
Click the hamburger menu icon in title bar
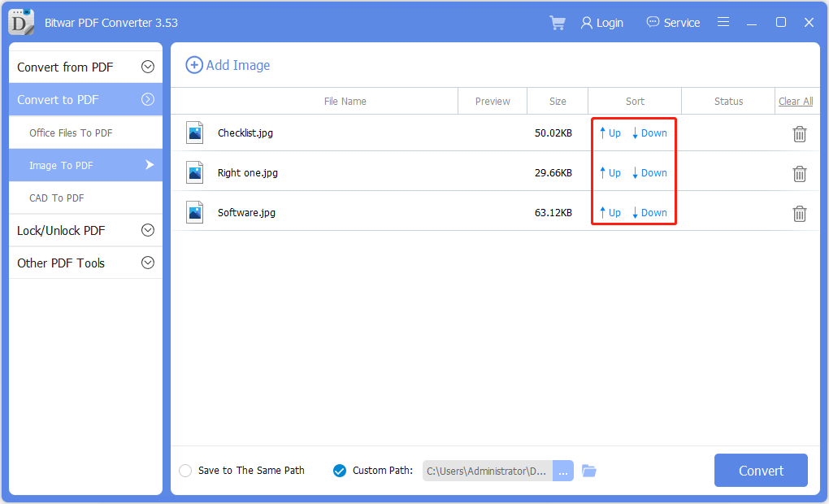tap(723, 23)
